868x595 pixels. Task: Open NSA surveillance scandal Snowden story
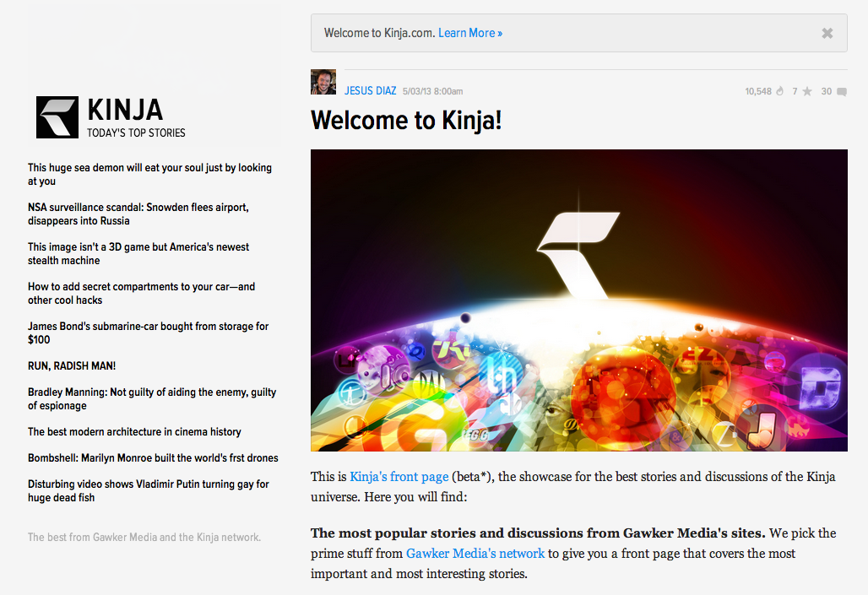coord(138,214)
